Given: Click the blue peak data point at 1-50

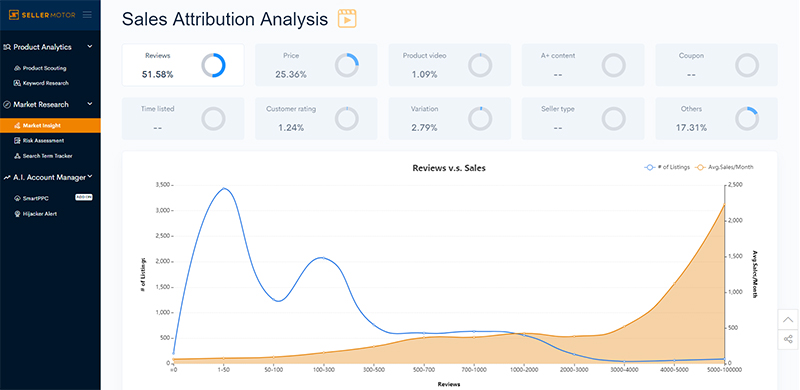Looking at the screenshot, I should 223,188.
